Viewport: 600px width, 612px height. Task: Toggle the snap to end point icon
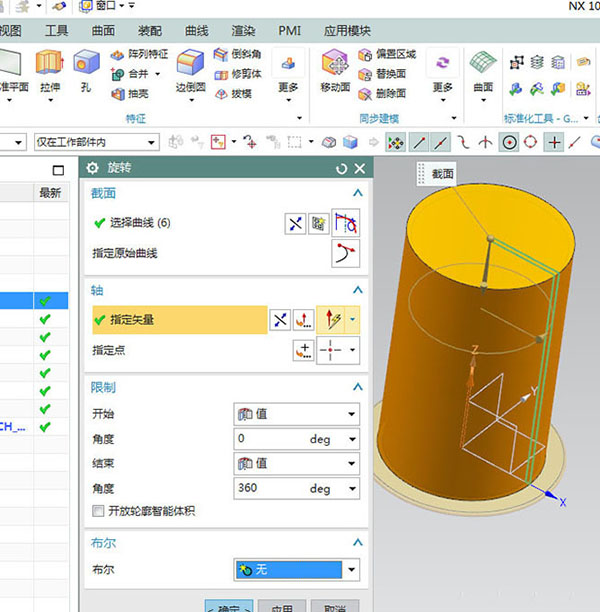click(419, 142)
